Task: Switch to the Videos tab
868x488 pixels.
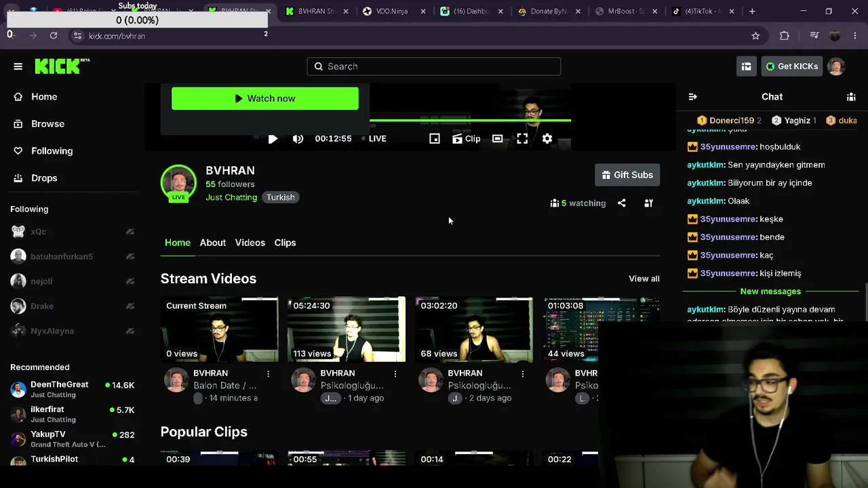Action: (x=250, y=243)
